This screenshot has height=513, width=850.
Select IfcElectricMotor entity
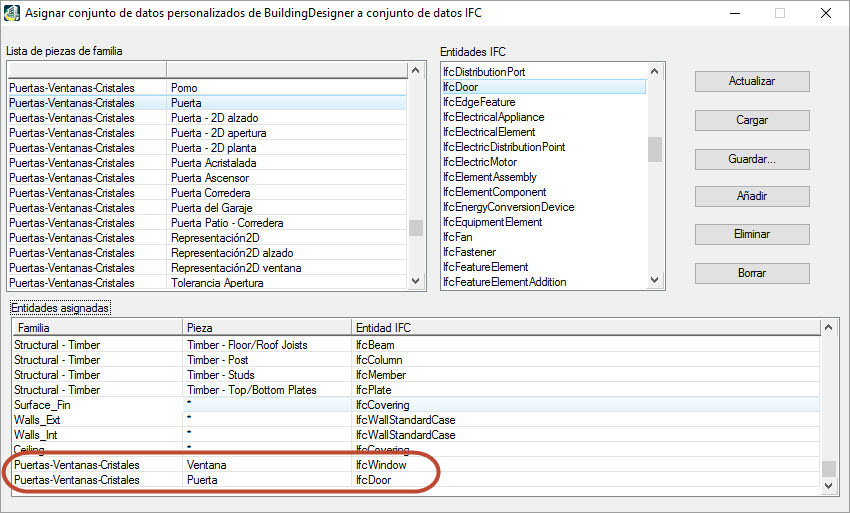click(x=544, y=162)
